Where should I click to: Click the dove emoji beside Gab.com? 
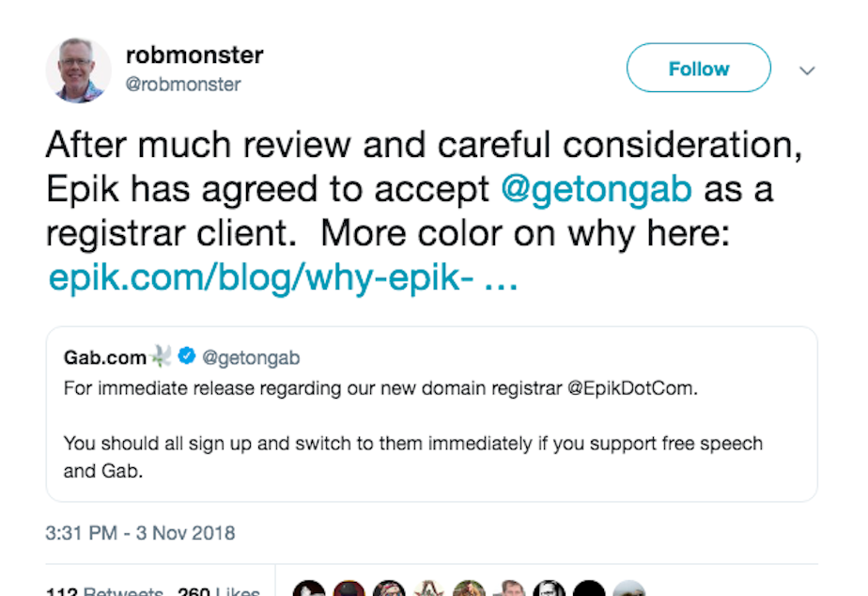point(162,357)
